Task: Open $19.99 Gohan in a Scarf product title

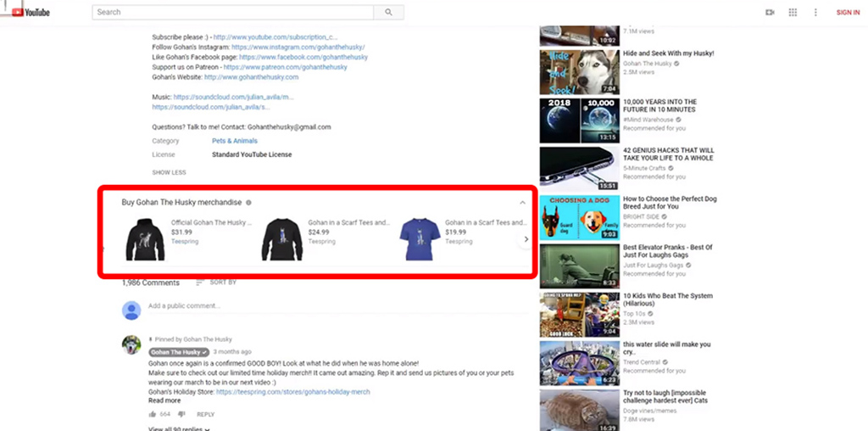Action: [x=486, y=222]
